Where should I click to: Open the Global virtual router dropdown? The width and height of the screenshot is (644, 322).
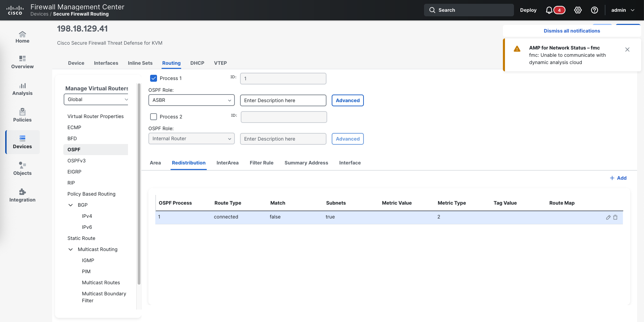(96, 99)
